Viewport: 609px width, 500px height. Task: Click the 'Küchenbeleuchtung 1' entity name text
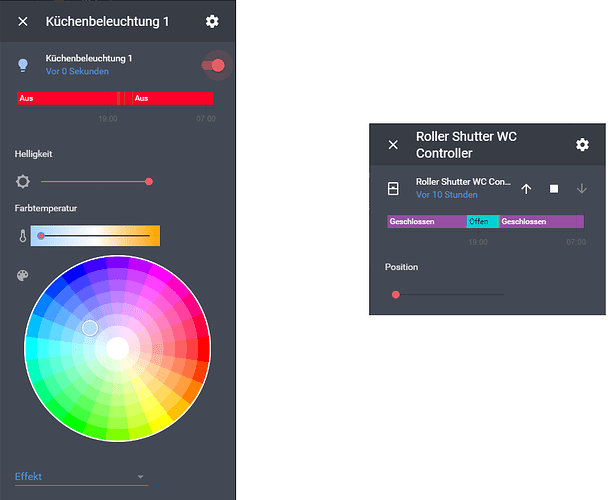(x=89, y=58)
